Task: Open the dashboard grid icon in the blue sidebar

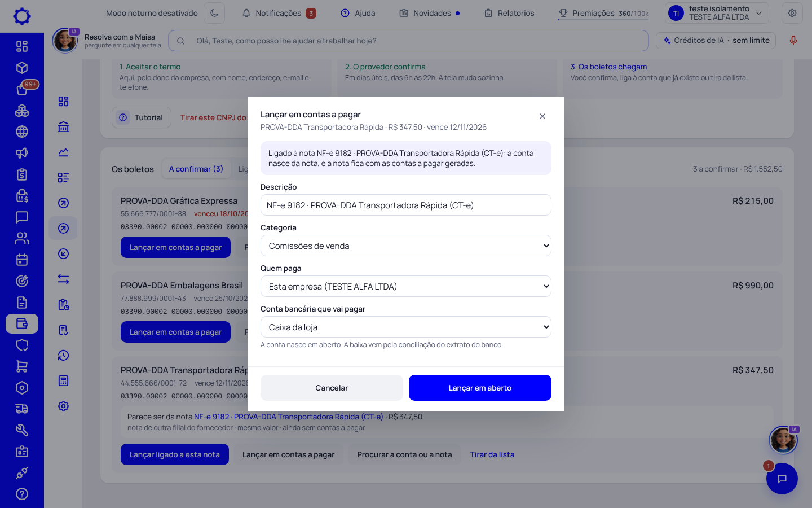Action: point(22,46)
